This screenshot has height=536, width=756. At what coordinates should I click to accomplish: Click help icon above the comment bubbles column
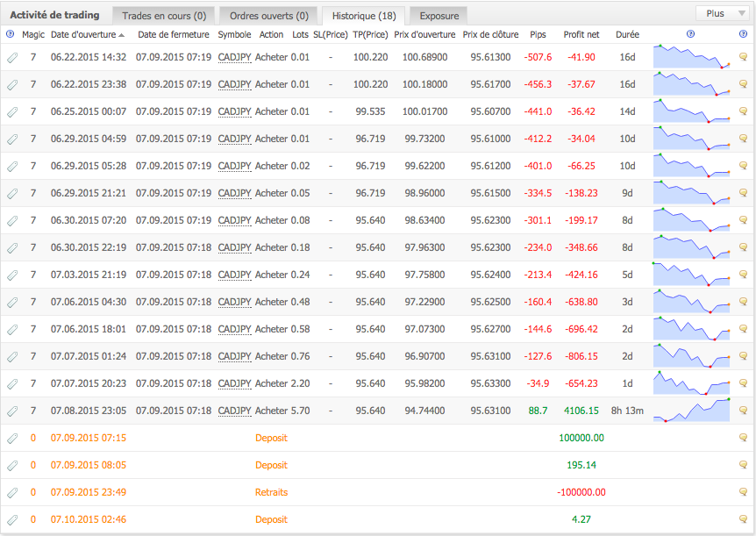point(743,34)
